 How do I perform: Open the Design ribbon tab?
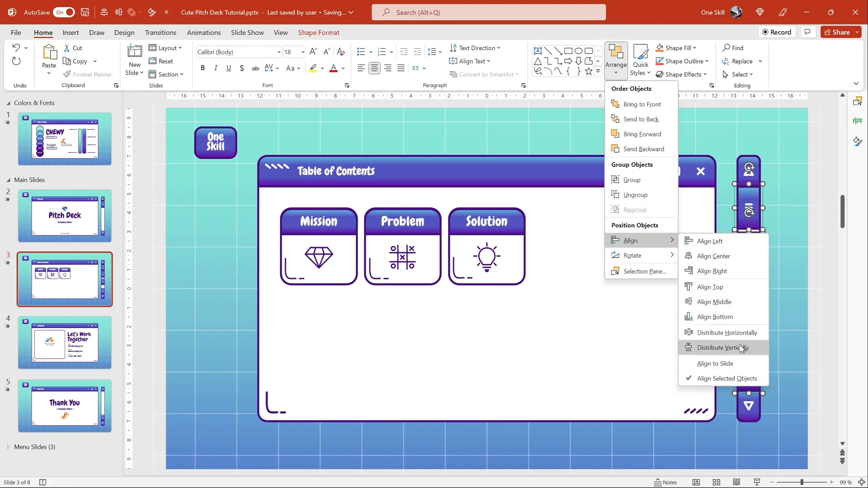pyautogui.click(x=124, y=33)
